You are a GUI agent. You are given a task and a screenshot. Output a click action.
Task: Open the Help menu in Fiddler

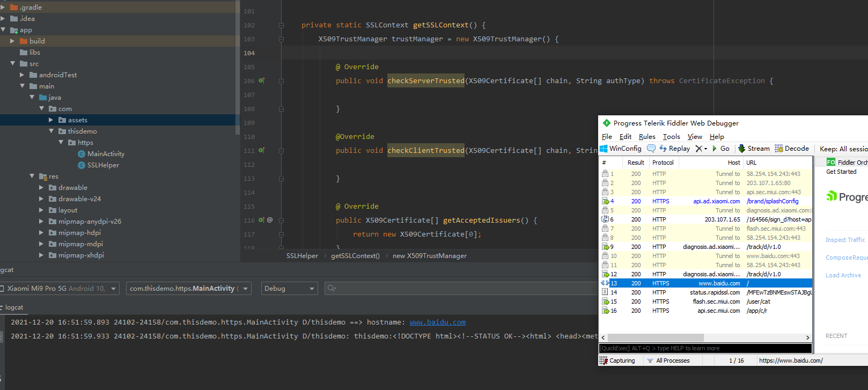[x=717, y=137]
